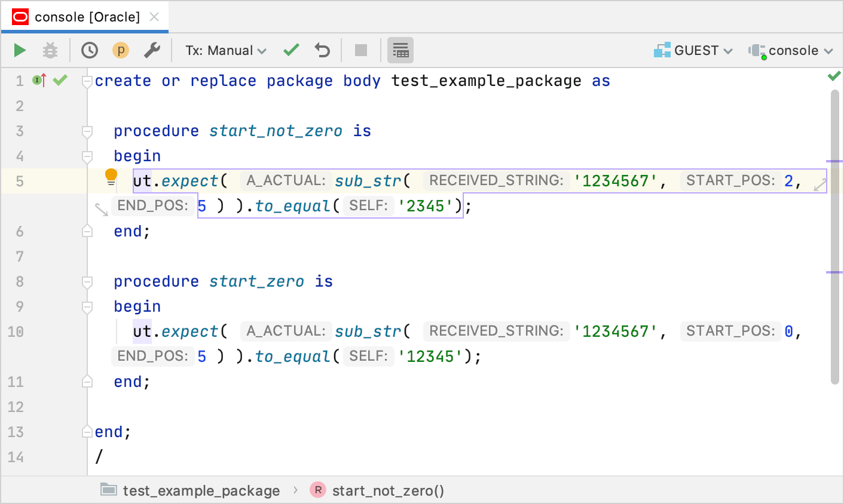
Task: Click the run gutter icon on line 1
Action: (x=38, y=80)
